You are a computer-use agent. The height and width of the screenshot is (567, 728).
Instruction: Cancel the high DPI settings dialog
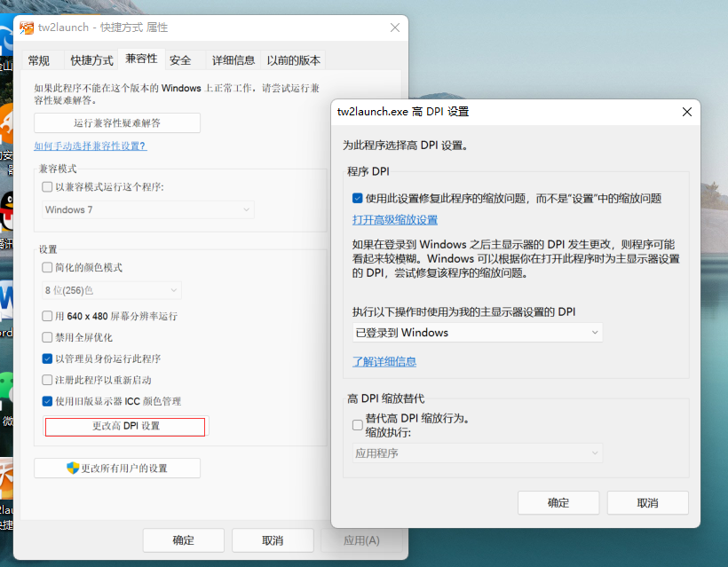pos(648,503)
